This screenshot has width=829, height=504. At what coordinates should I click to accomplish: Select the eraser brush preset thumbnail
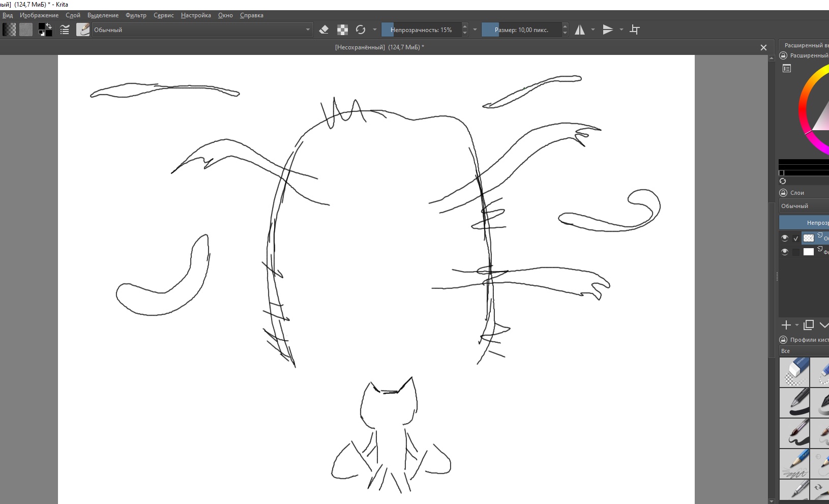(794, 372)
